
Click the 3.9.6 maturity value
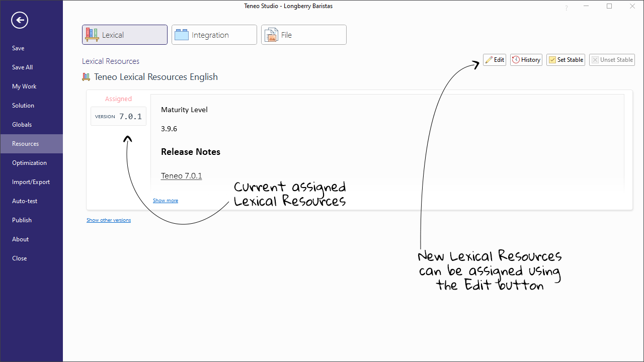coord(169,129)
